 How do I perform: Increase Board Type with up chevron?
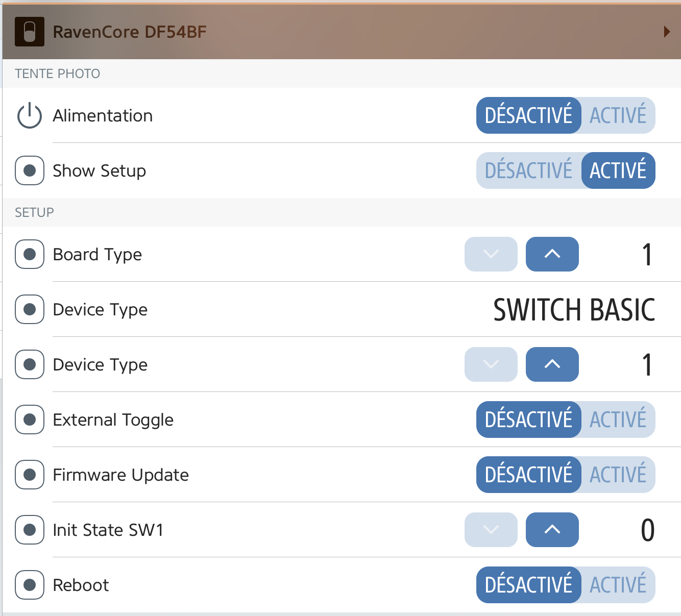pyautogui.click(x=552, y=254)
